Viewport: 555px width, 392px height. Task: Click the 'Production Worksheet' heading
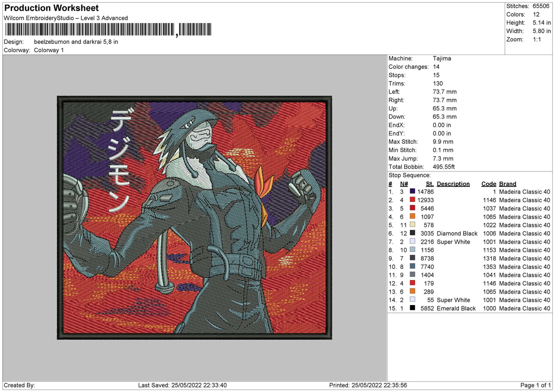point(51,8)
